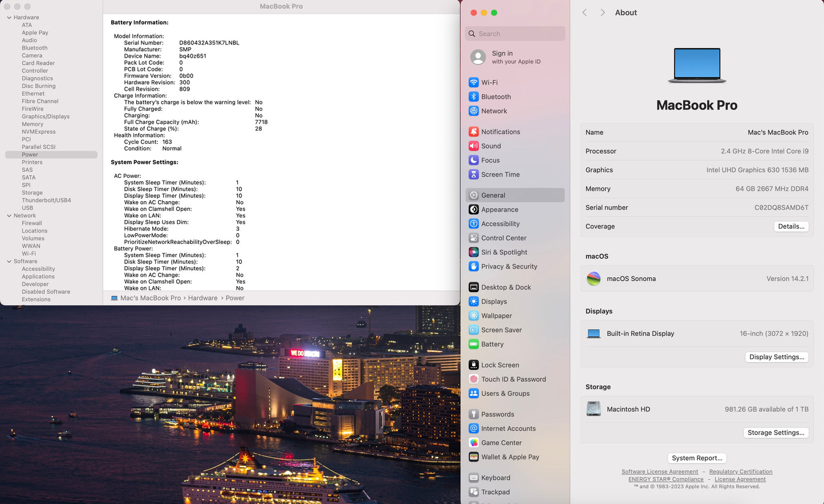Click the Macintosh HD storage row
824x504 pixels.
[697, 409]
